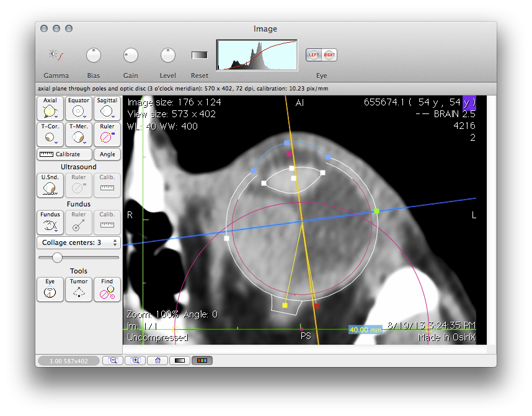Screen dimensions: 532x416
Task: Toggle LEFT eye selection
Action: pyautogui.click(x=314, y=55)
